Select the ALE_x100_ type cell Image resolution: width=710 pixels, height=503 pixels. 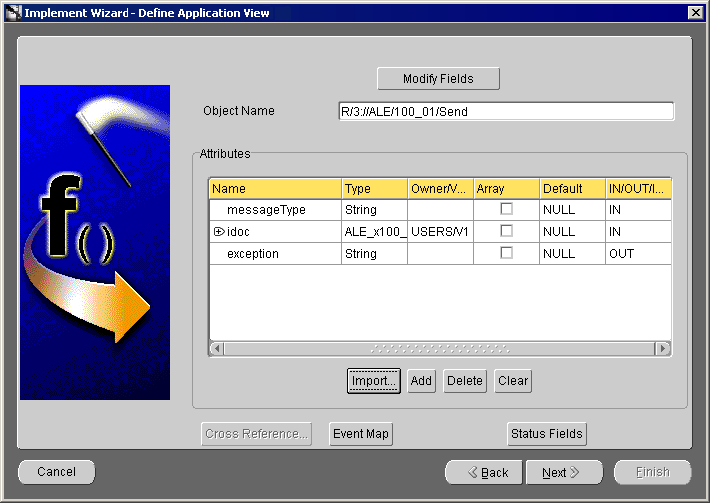(x=374, y=232)
